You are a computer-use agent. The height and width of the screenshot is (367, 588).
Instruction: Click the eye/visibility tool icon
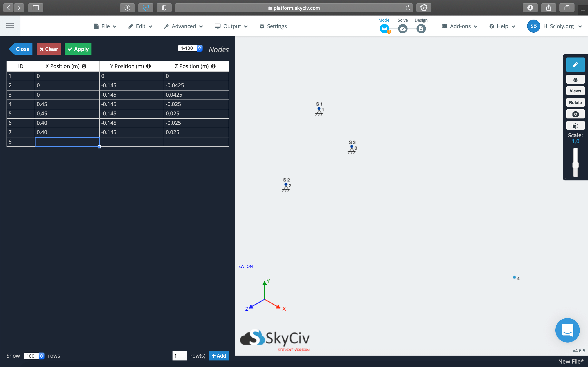coord(575,80)
